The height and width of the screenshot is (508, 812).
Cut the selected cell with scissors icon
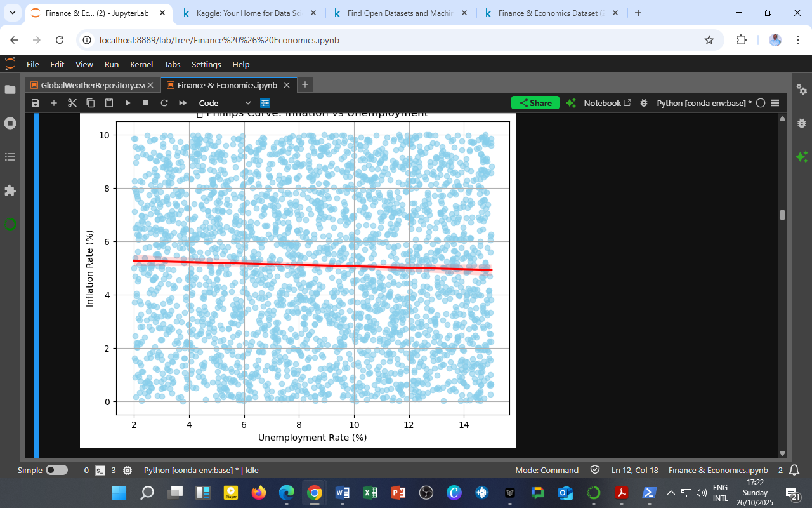tap(72, 102)
